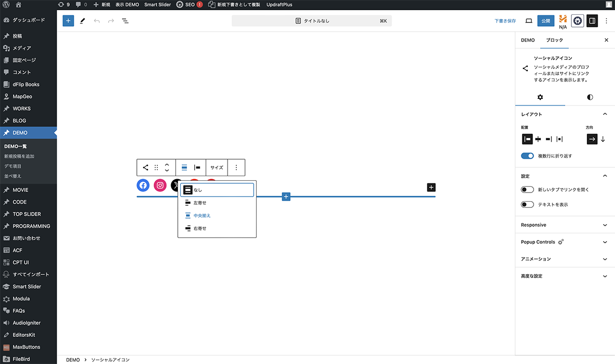Switch to the DEMO sidebar tab
615x364 pixels.
pyautogui.click(x=528, y=40)
